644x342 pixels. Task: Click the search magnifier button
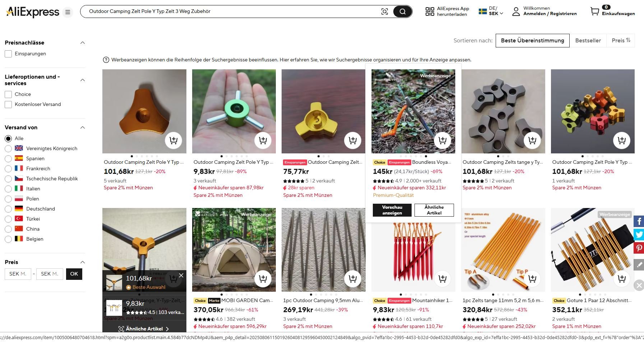(x=402, y=11)
